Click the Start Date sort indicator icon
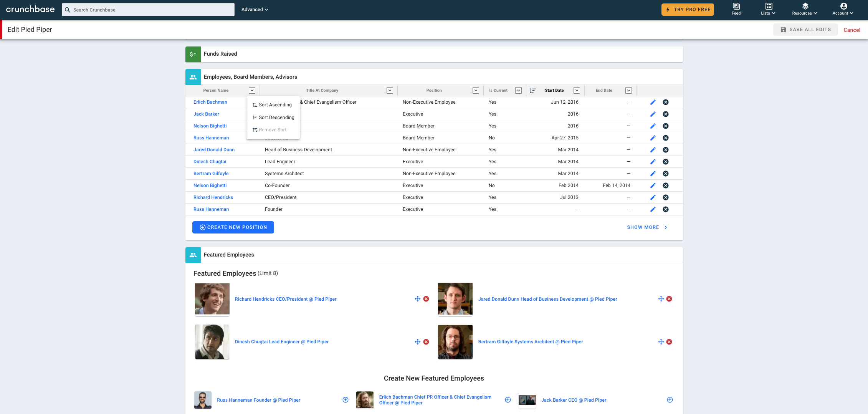868x414 pixels. (533, 91)
